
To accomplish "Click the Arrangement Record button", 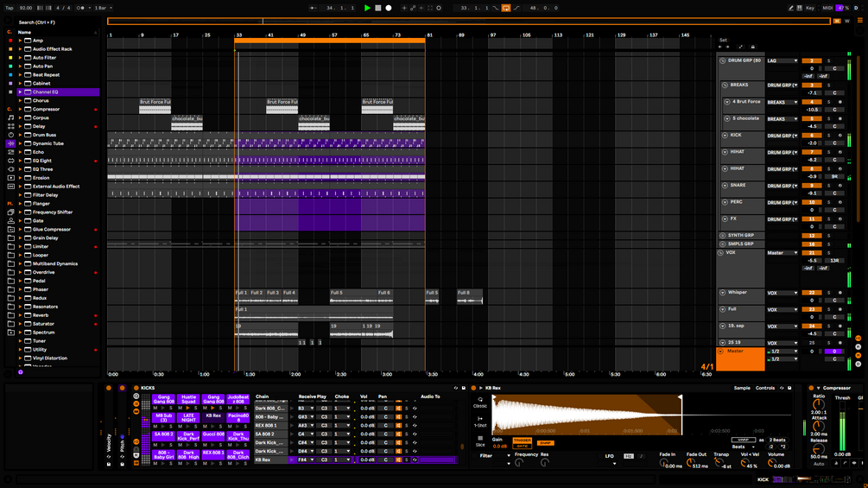I will (x=389, y=8).
